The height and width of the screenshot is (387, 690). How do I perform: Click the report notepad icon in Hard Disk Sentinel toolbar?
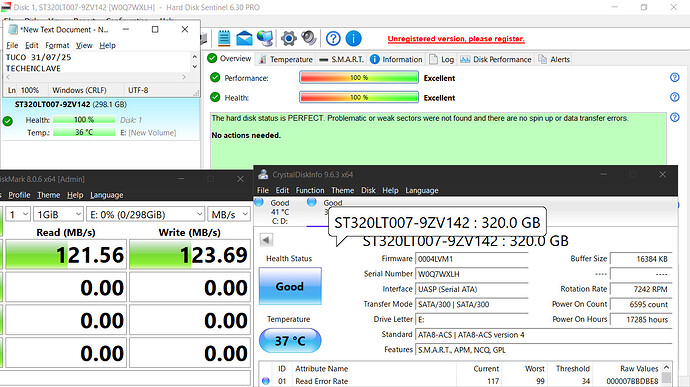[224, 38]
